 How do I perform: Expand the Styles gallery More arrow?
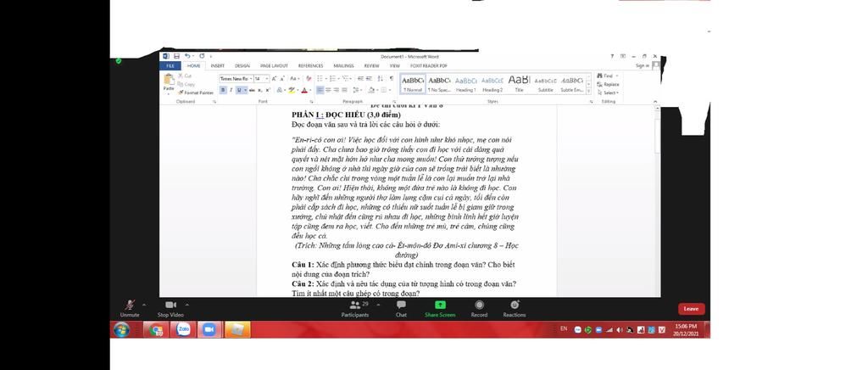588,92
